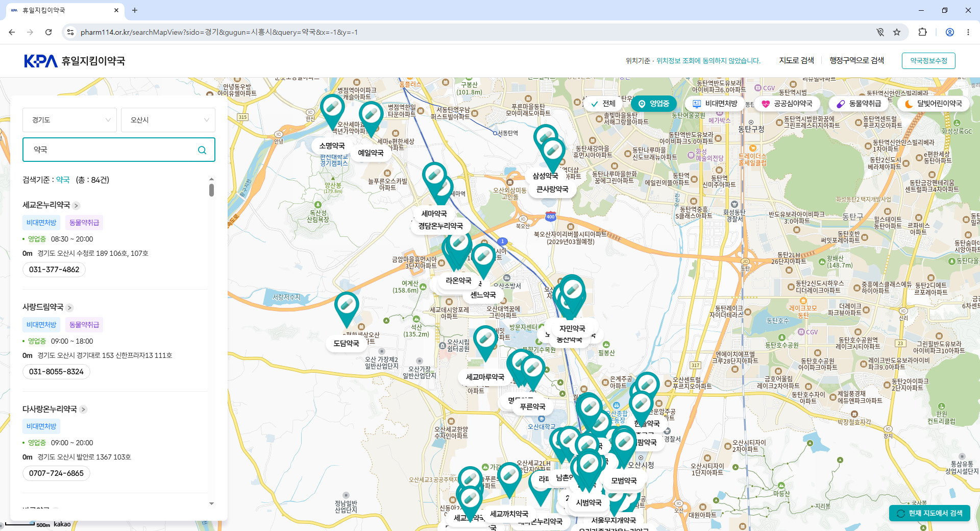
Task: Toggle the 달빛어린이약국 filter
Action: pyautogui.click(x=933, y=104)
